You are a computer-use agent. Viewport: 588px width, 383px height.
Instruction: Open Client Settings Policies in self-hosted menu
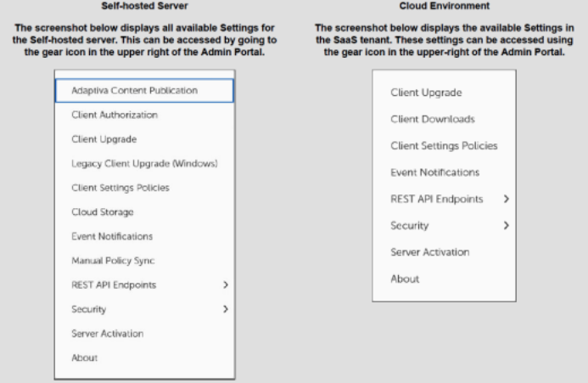120,188
